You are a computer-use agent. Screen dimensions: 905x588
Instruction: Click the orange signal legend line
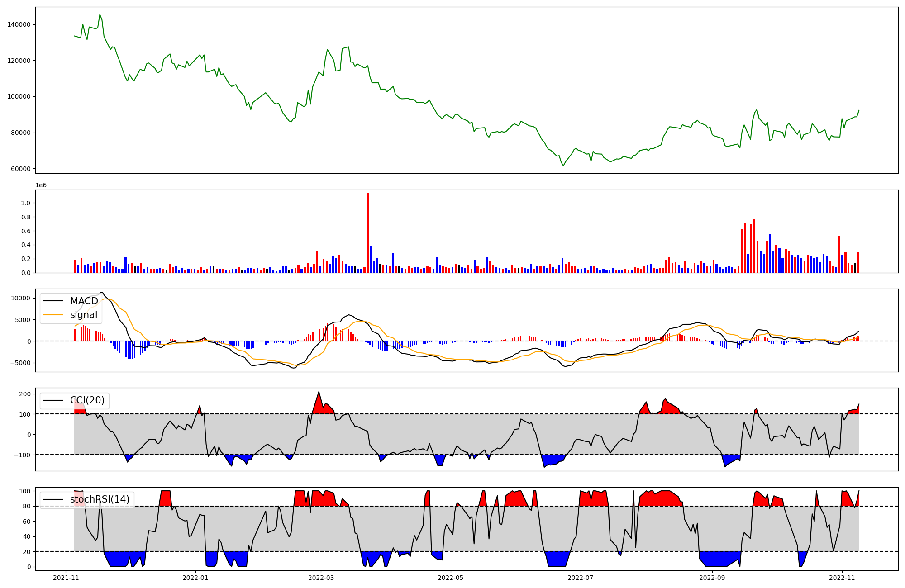point(54,315)
